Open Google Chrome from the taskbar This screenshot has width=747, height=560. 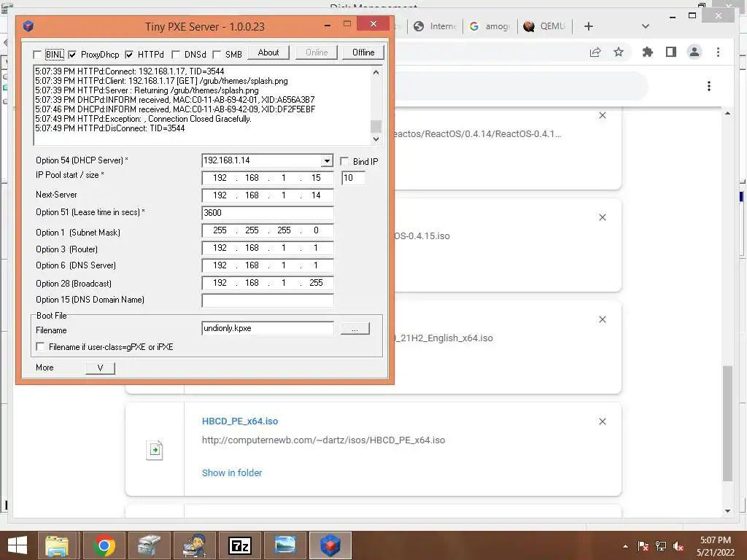pos(104,545)
